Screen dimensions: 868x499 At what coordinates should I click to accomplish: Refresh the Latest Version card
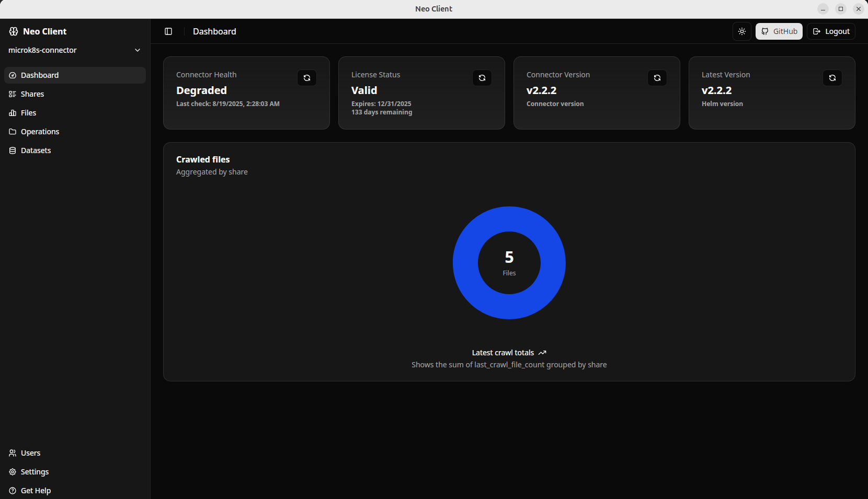pos(832,77)
